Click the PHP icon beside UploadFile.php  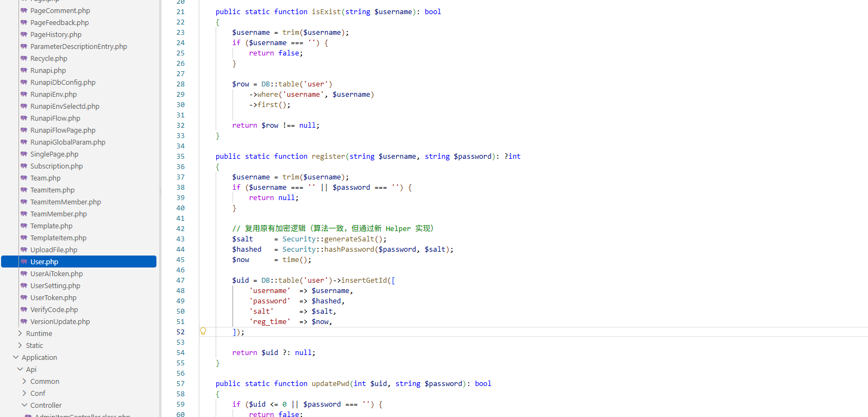coord(24,250)
